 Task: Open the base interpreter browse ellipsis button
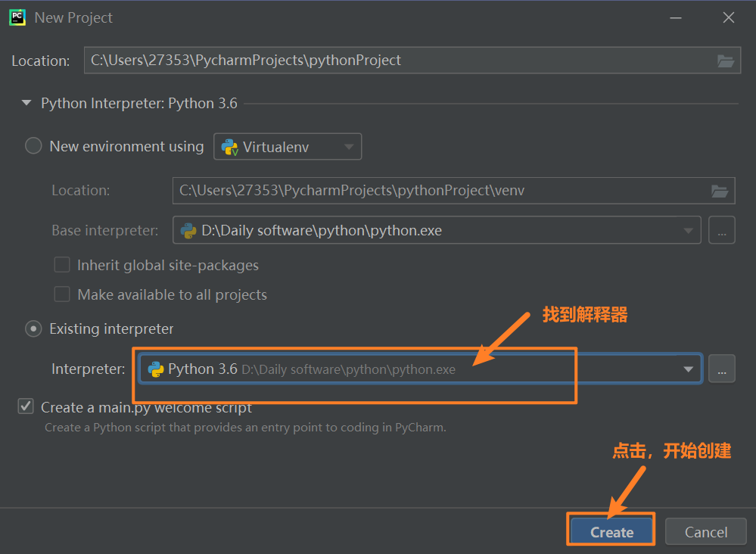(722, 230)
